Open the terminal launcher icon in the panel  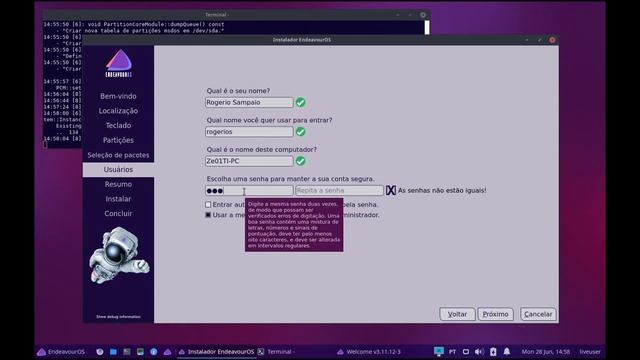click(127, 352)
